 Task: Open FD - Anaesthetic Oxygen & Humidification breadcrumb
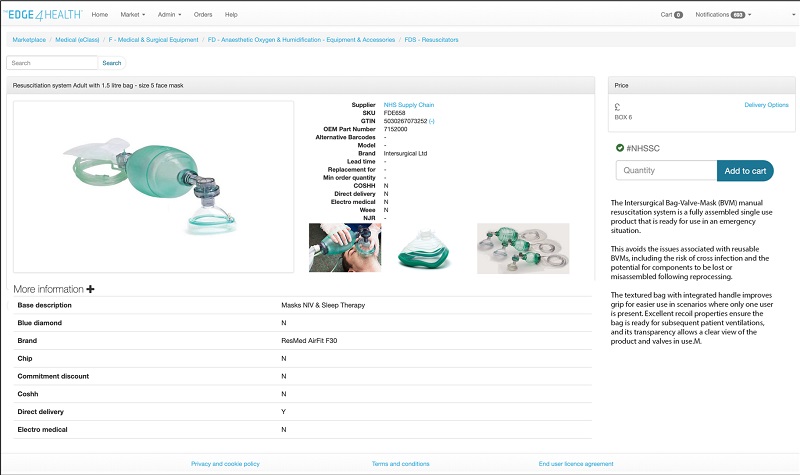tap(301, 40)
